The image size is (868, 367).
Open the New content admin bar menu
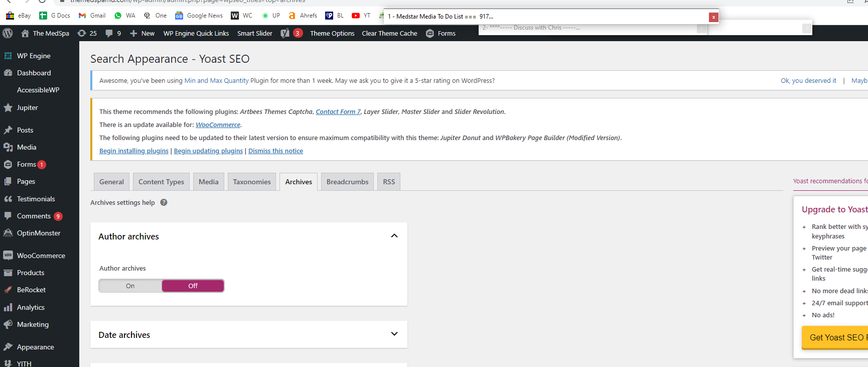(x=142, y=33)
